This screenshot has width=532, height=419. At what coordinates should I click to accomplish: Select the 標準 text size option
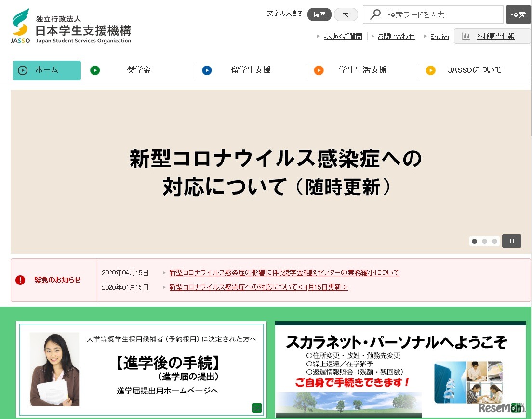319,14
